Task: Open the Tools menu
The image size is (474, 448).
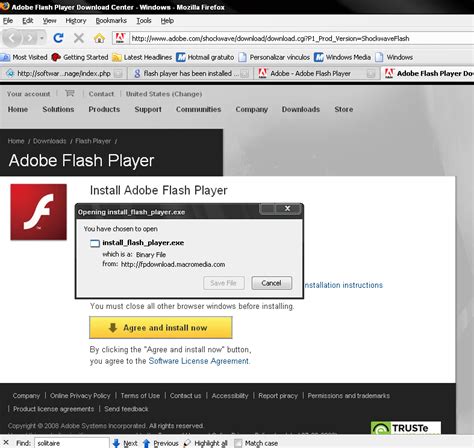Action: [x=144, y=21]
